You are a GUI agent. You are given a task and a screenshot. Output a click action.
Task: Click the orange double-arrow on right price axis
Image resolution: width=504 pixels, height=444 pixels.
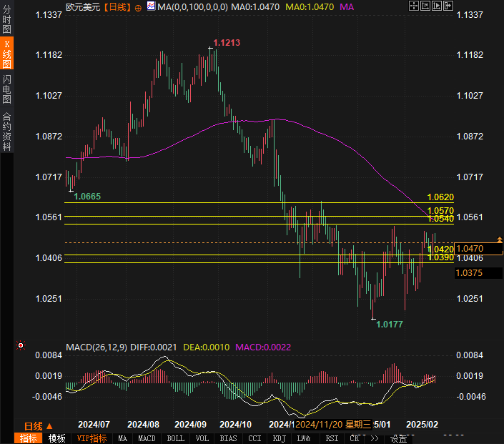point(500,240)
